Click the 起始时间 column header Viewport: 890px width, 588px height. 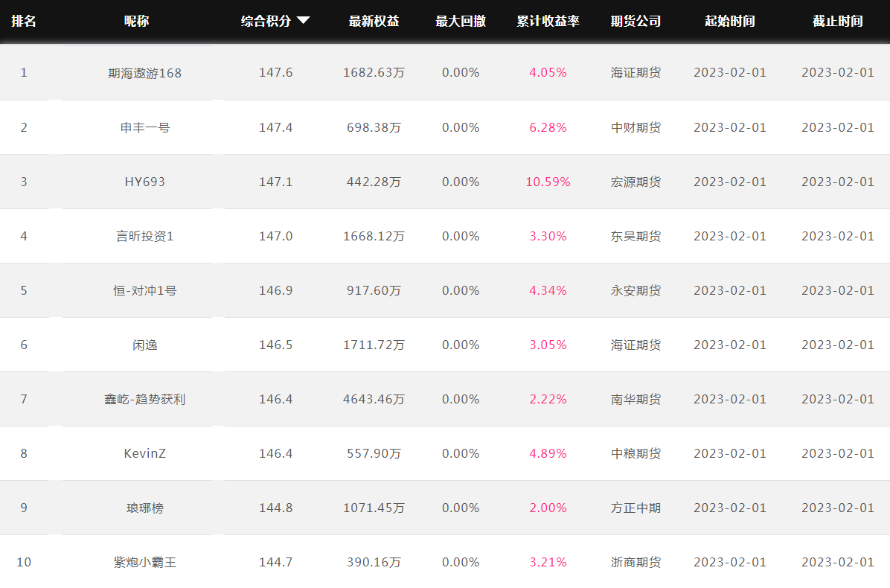point(730,21)
